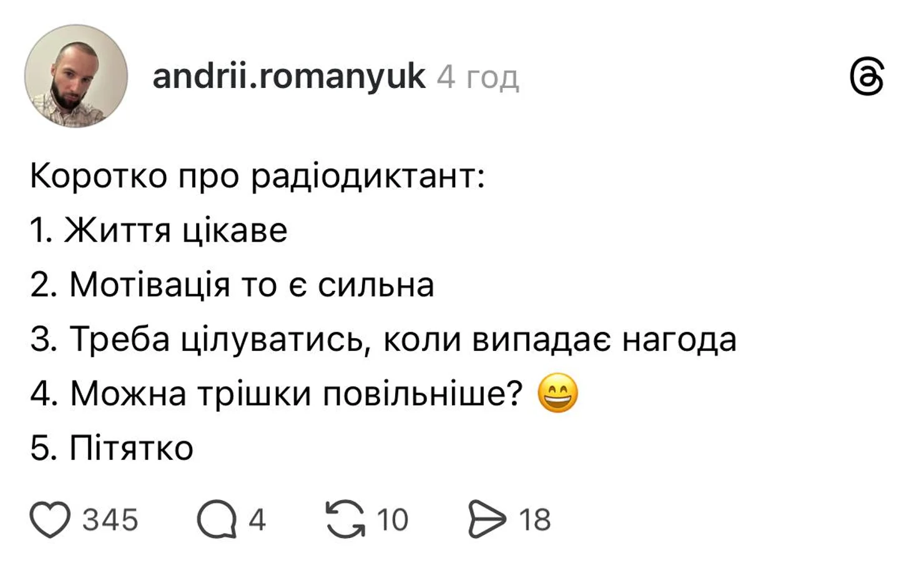View the 345 likes count
924x563 pixels.
(x=111, y=520)
